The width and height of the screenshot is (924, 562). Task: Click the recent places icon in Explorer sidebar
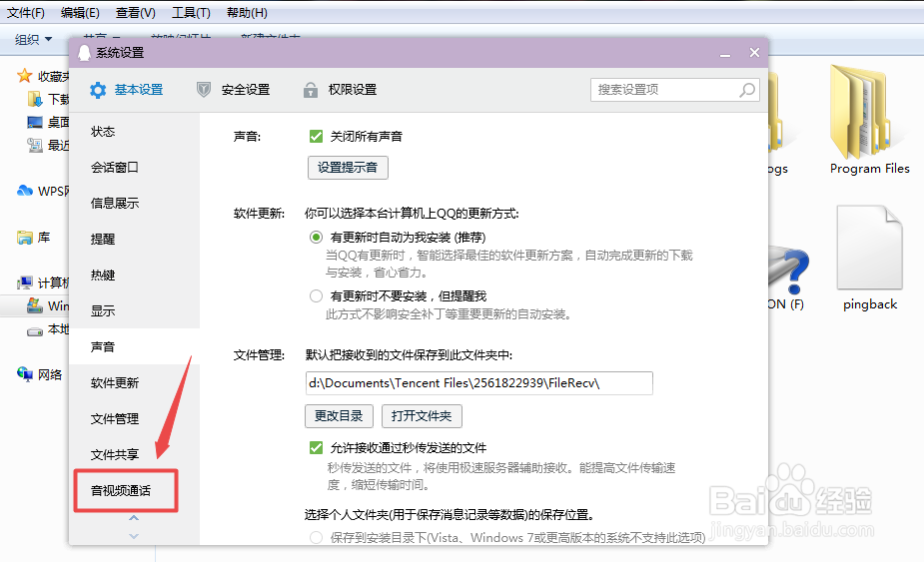click(35, 145)
